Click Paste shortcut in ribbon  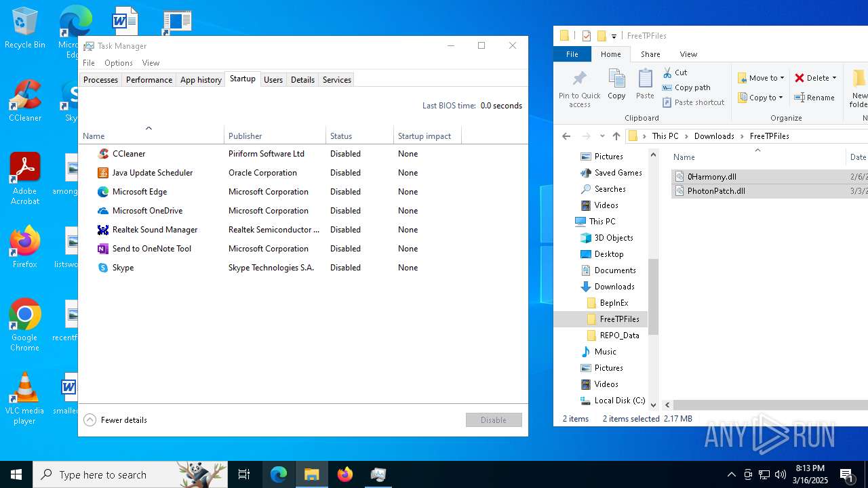point(693,102)
